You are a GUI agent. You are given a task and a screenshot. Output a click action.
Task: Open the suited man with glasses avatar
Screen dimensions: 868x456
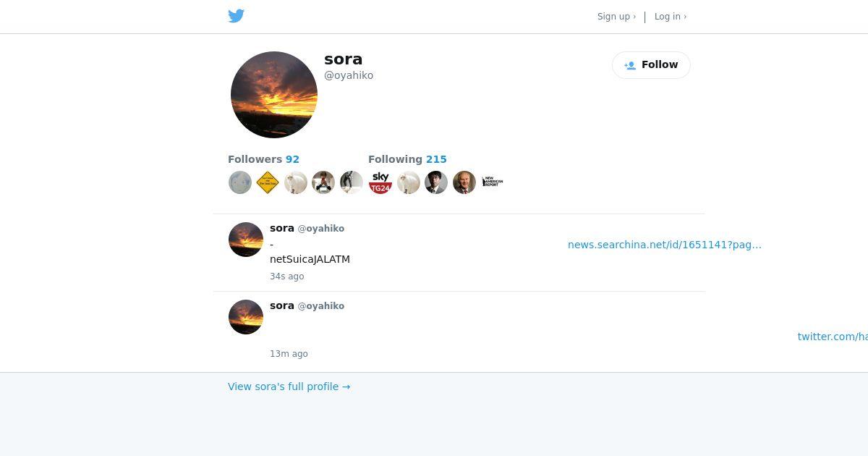point(436,182)
